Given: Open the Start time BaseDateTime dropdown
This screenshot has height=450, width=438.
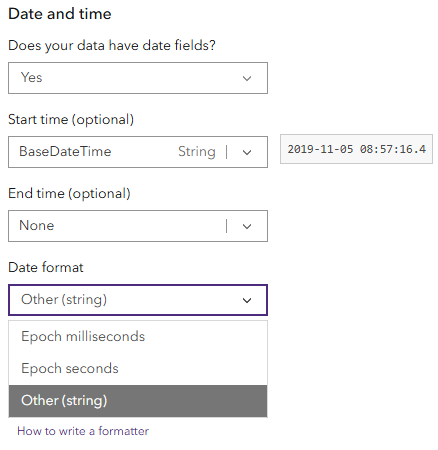Looking at the screenshot, I should tap(138, 152).
